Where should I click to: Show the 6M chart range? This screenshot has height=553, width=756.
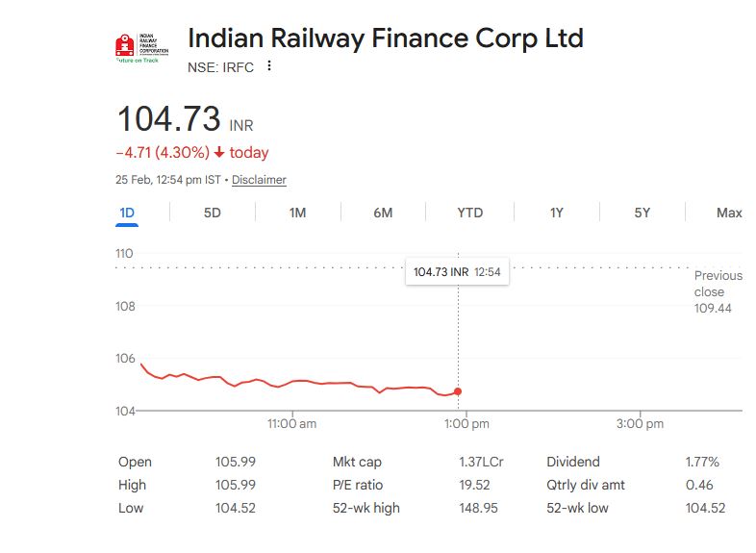(x=383, y=213)
